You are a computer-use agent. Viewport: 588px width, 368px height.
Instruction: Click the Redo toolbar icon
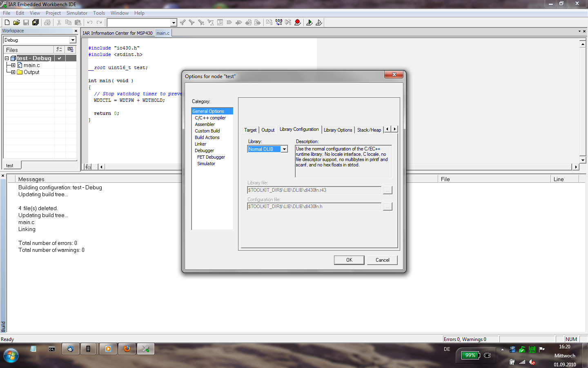click(x=99, y=22)
